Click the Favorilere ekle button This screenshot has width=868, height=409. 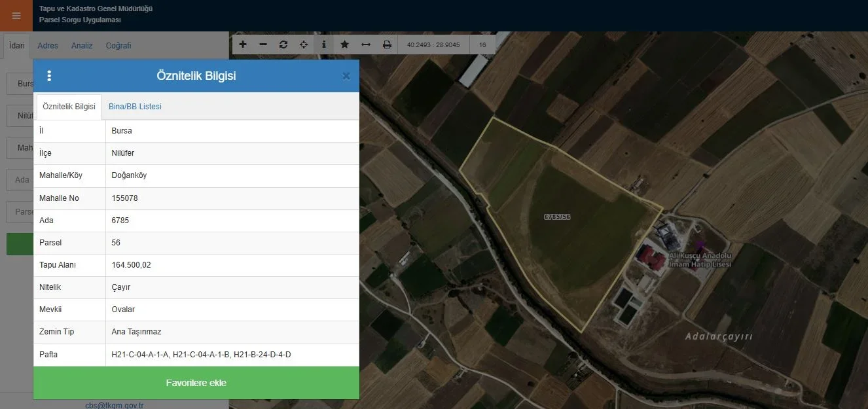click(x=196, y=383)
